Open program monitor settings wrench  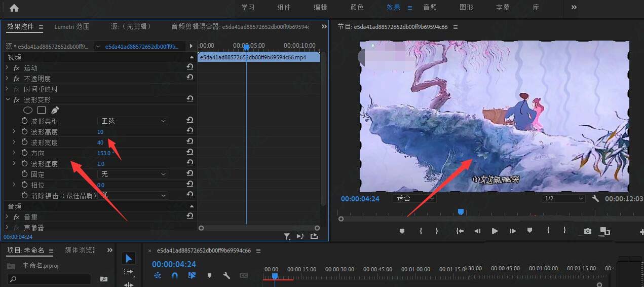(x=596, y=199)
